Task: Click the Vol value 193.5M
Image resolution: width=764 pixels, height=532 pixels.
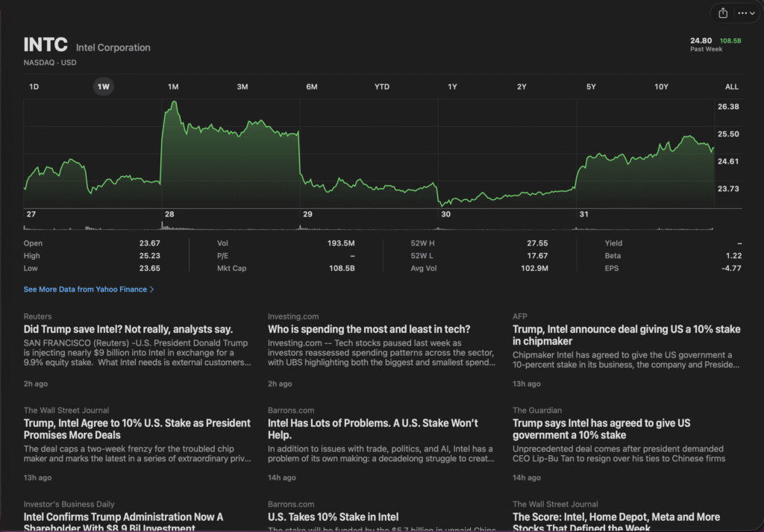Action: click(341, 243)
